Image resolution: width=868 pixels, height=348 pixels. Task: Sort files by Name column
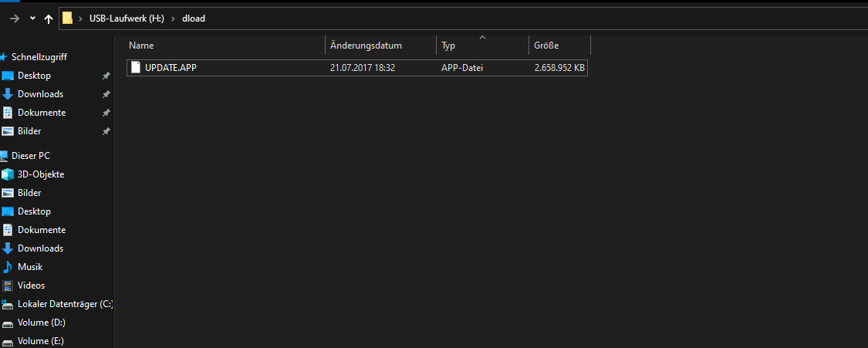(x=225, y=46)
